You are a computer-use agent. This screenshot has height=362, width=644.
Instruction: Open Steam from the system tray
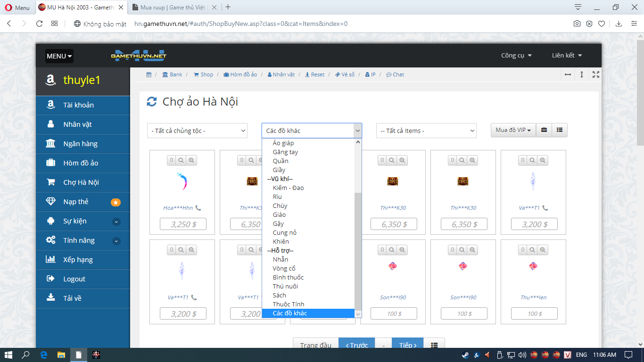(465, 355)
